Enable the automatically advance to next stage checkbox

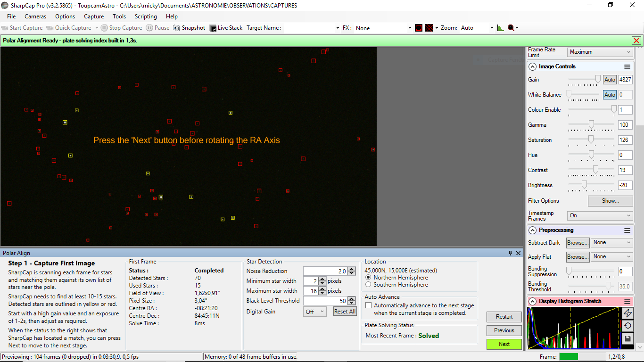pos(369,305)
